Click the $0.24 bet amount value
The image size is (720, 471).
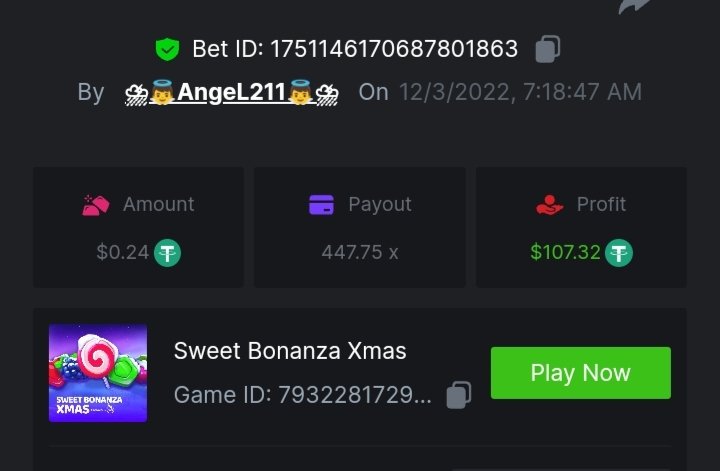pyautogui.click(x=122, y=253)
